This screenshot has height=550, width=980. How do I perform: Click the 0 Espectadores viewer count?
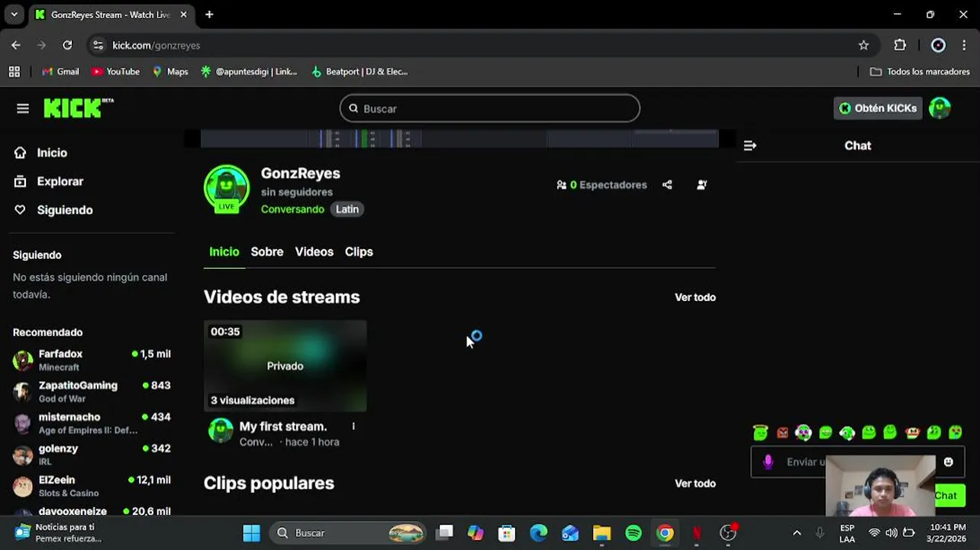pos(601,185)
